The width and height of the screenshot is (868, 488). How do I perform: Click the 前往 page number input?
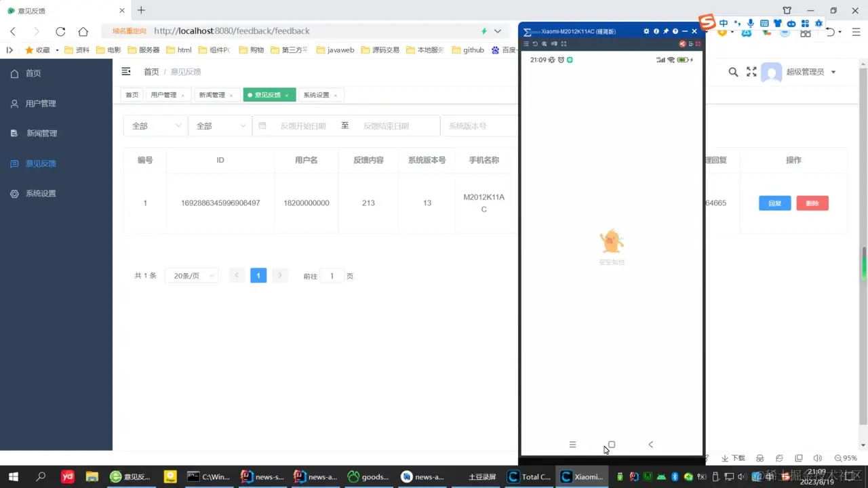[x=332, y=276]
